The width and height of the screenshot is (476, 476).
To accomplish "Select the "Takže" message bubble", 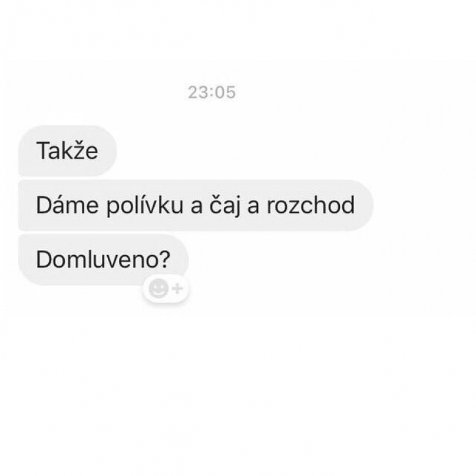I will [68, 151].
